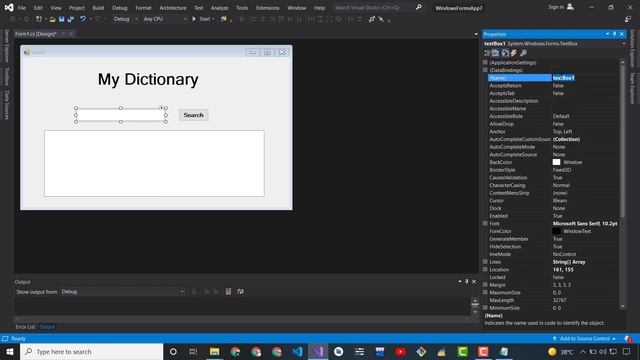Click the Anchor property row

pyautogui.click(x=553, y=131)
